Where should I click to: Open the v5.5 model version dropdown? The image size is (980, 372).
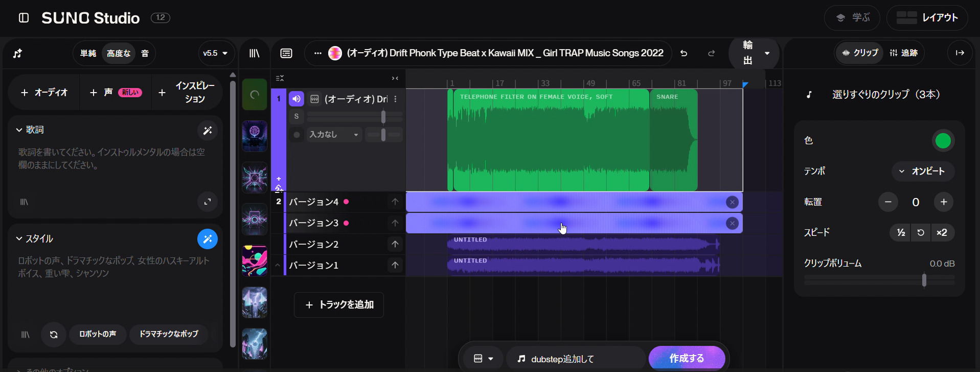pyautogui.click(x=215, y=53)
